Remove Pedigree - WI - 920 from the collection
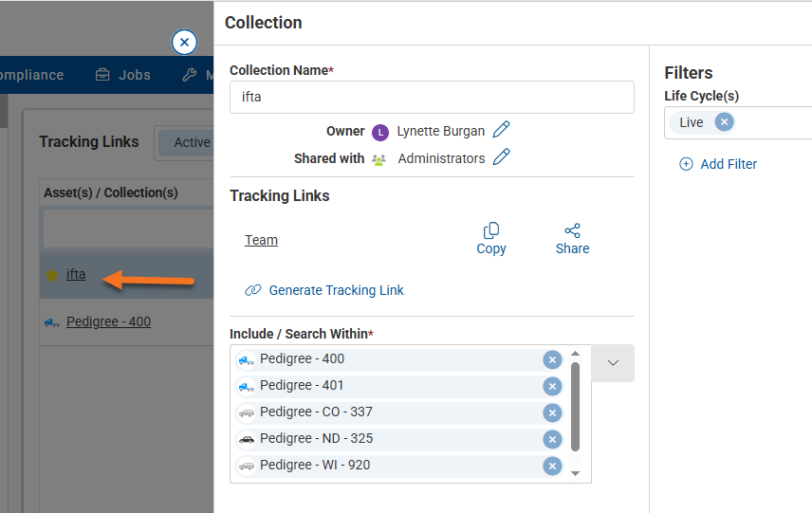This screenshot has height=513, width=812. coord(552,466)
